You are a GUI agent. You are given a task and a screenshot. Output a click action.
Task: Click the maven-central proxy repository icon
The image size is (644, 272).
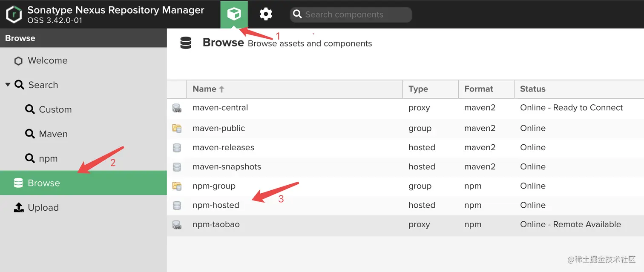click(177, 108)
